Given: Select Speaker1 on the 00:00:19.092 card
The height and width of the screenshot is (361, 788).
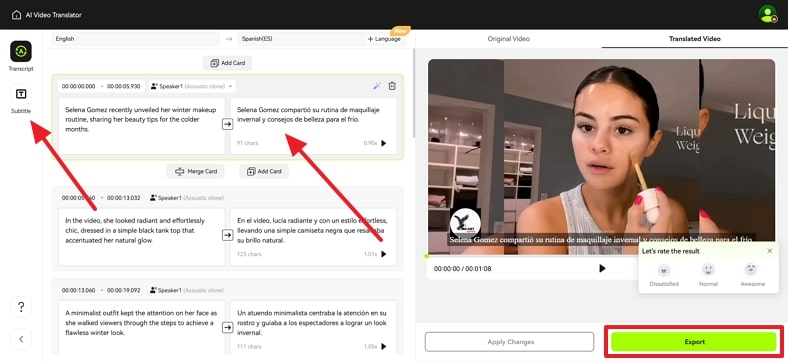Looking at the screenshot, I should [187, 290].
